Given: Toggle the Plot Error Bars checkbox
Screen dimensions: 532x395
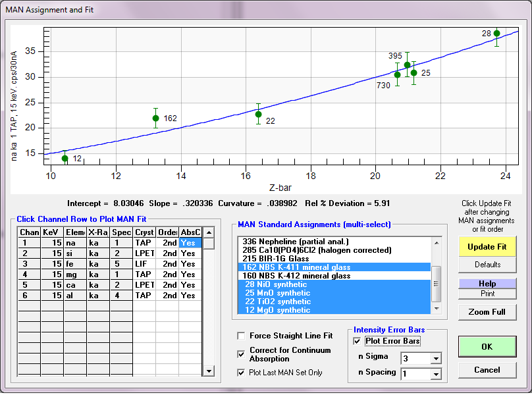Looking at the screenshot, I should tap(358, 341).
